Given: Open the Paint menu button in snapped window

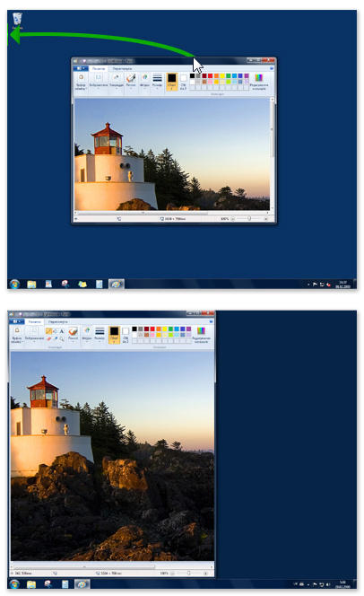Looking at the screenshot, I should click(x=15, y=321).
